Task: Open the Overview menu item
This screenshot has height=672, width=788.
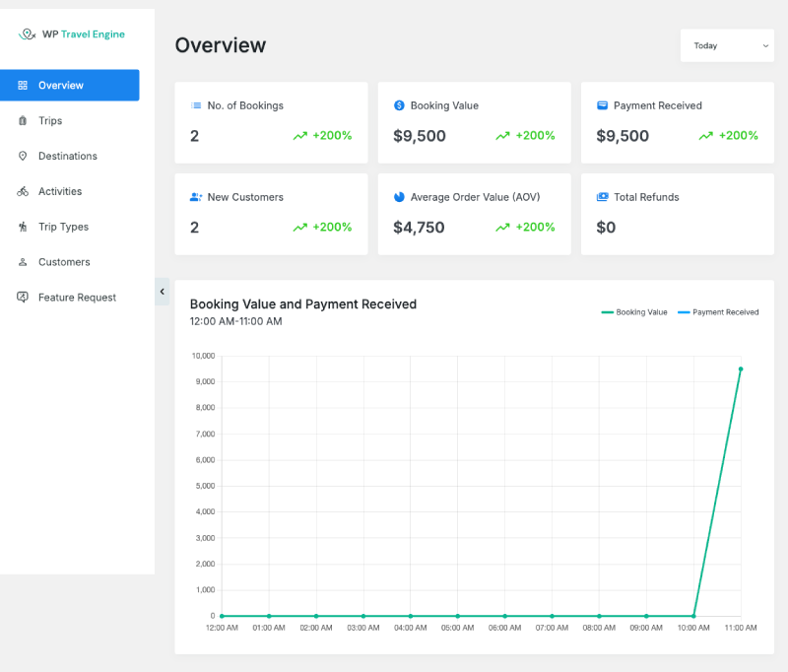Action: tap(69, 86)
